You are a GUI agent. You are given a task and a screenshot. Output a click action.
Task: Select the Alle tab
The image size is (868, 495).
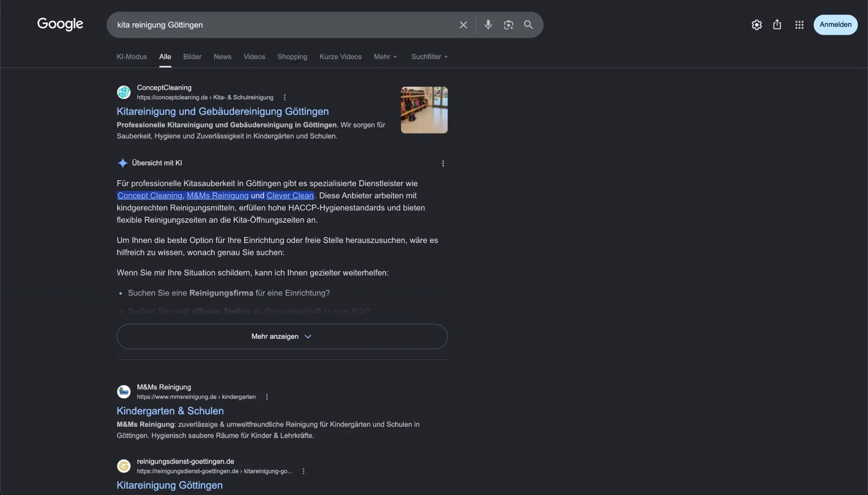pos(165,57)
